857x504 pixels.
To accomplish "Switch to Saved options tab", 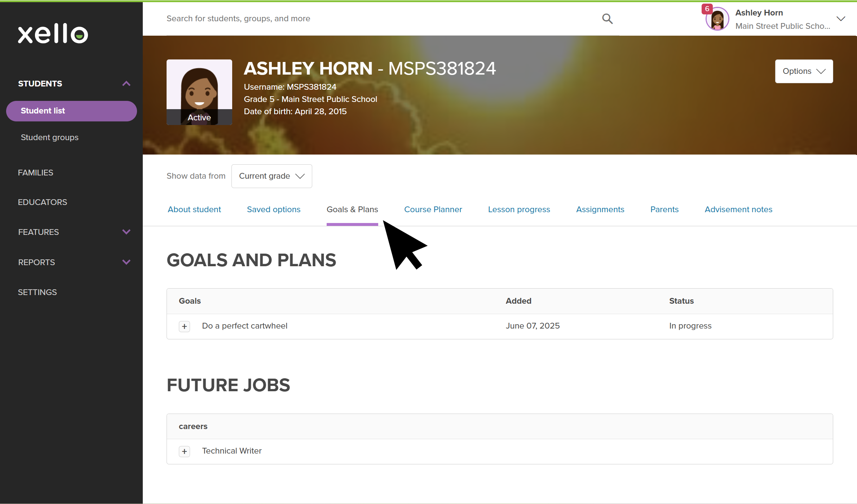I will click(274, 209).
